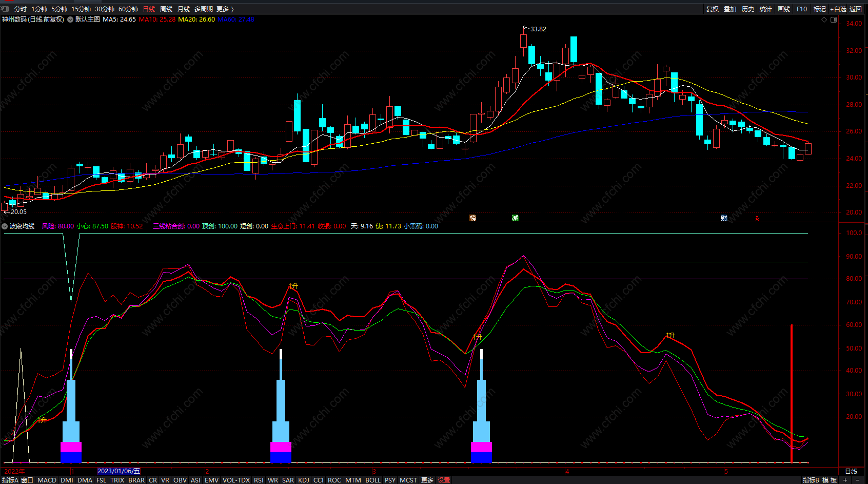Click the 标记 mark button
Image resolution: width=868 pixels, height=484 pixels.
pyautogui.click(x=820, y=9)
